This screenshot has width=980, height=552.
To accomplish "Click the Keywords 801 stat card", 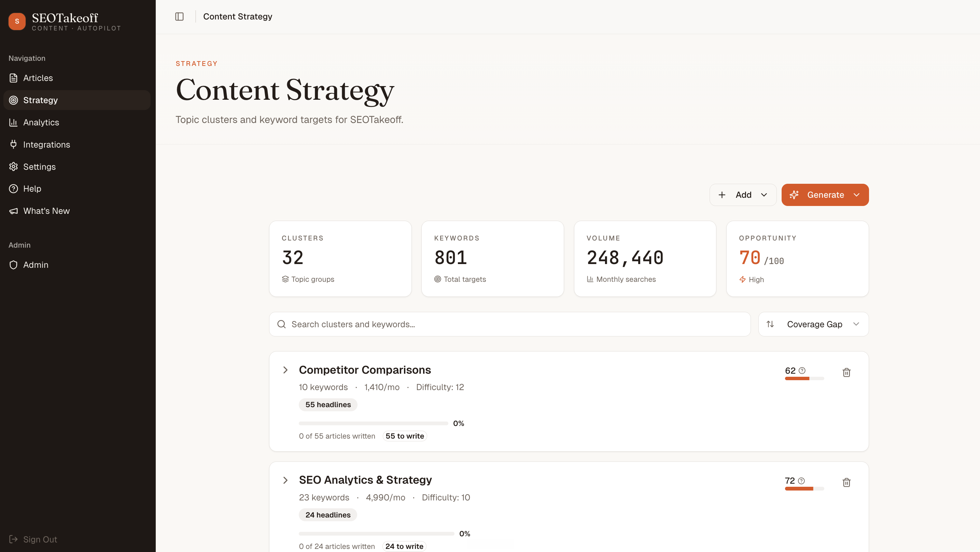I will coord(493,259).
